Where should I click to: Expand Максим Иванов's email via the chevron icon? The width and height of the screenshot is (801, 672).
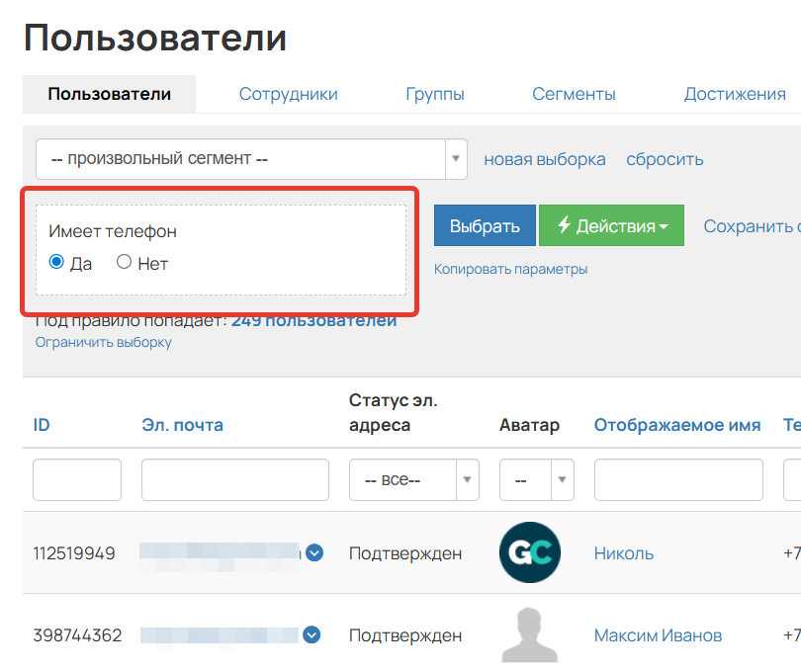click(x=311, y=635)
